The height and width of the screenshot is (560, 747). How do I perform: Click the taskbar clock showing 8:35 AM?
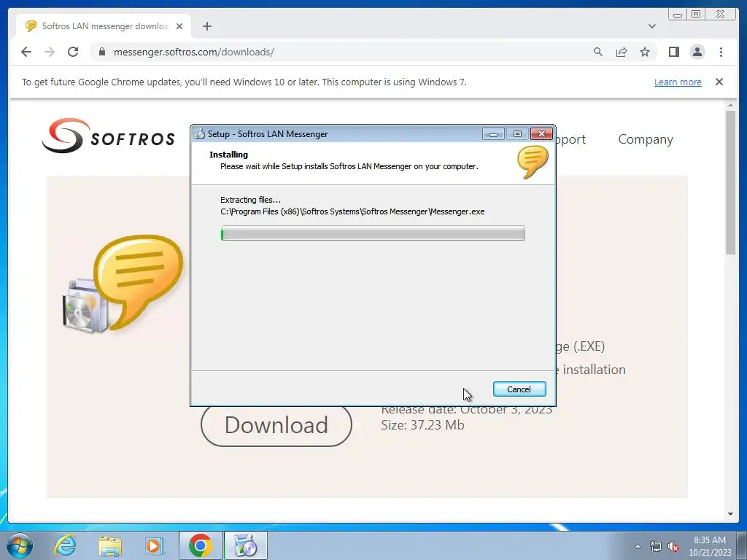pos(709,546)
